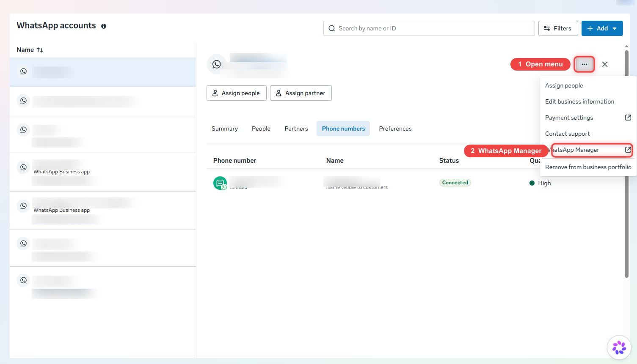Click the WhatsApp icon in the detail header
This screenshot has width=637, height=364.
click(217, 64)
